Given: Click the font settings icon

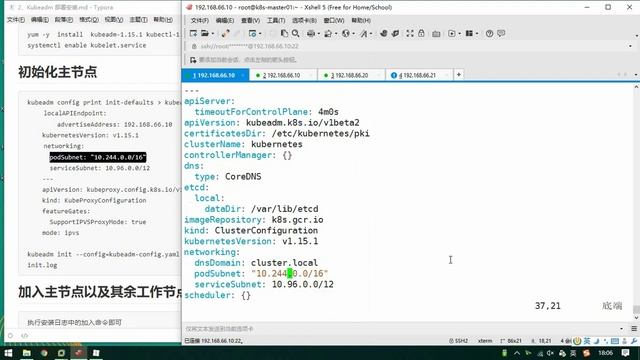Looking at the screenshot, I should pyautogui.click(x=363, y=33).
